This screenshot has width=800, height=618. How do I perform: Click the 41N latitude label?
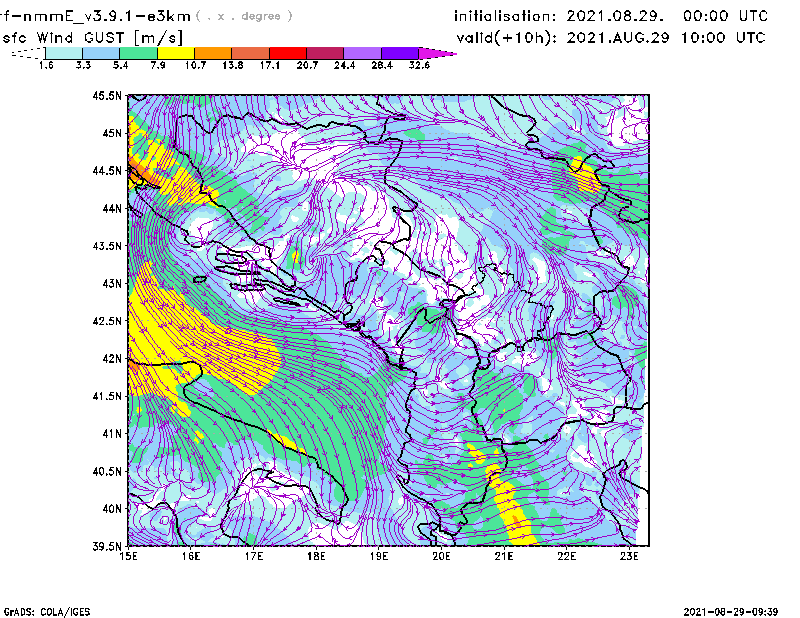click(x=112, y=434)
